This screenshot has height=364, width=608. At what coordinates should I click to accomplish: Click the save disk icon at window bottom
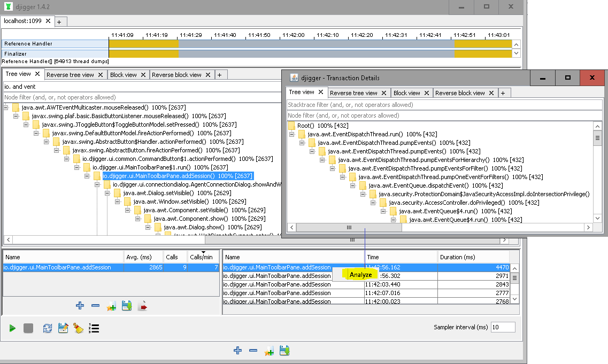[284, 351]
